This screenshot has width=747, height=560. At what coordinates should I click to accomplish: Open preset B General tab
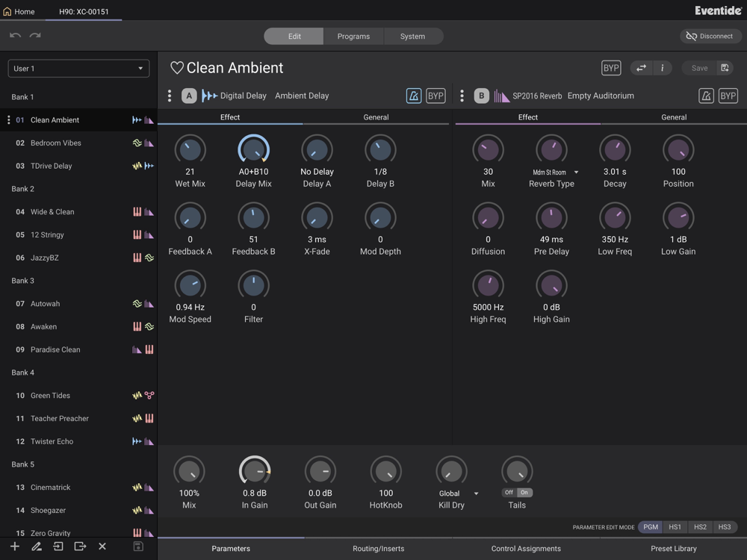[674, 117]
